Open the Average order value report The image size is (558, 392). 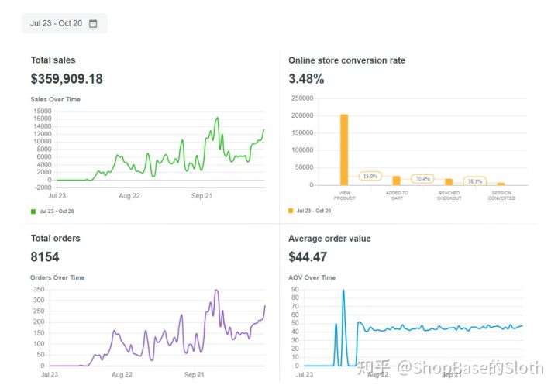[x=329, y=239]
